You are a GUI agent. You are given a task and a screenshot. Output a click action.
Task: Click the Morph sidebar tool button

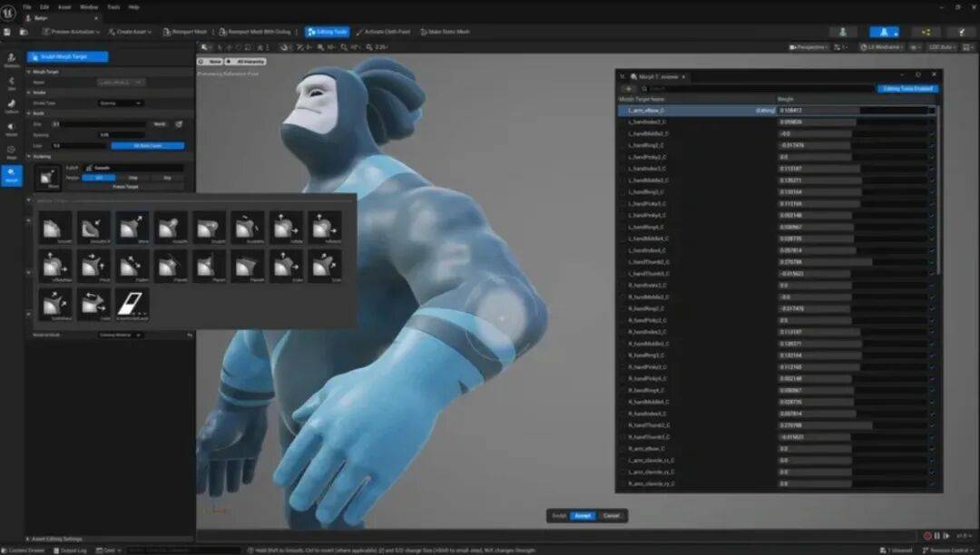click(12, 173)
